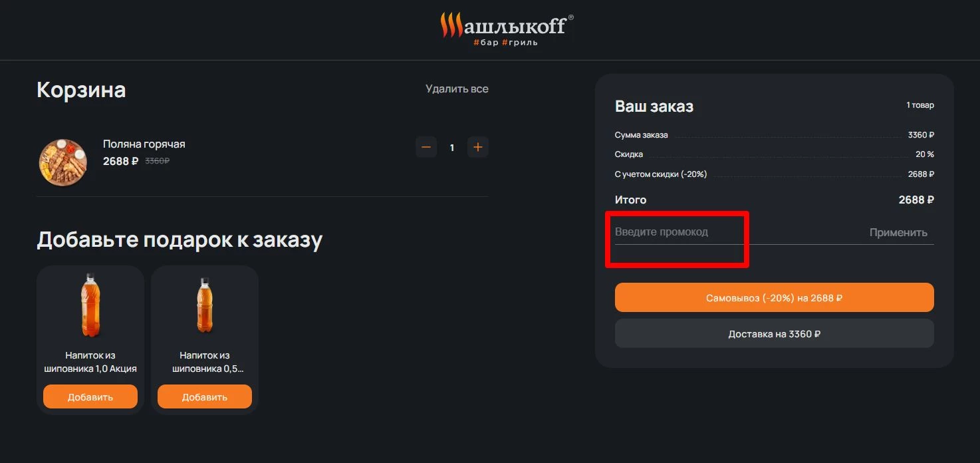
Task: Click Удалить все to clear the cart
Action: click(x=457, y=88)
